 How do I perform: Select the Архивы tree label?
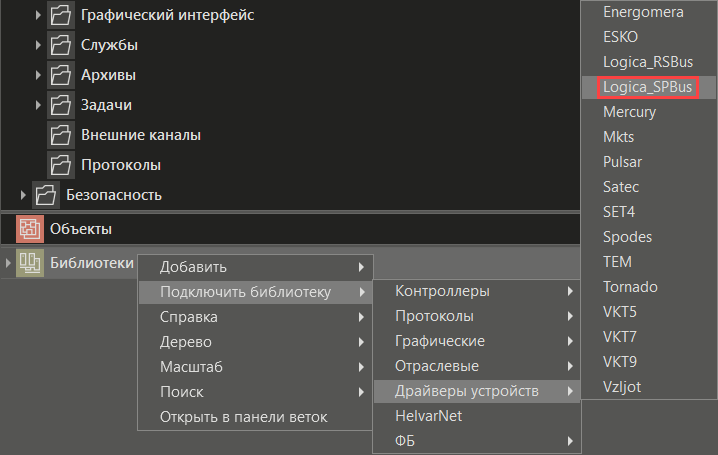tap(109, 75)
